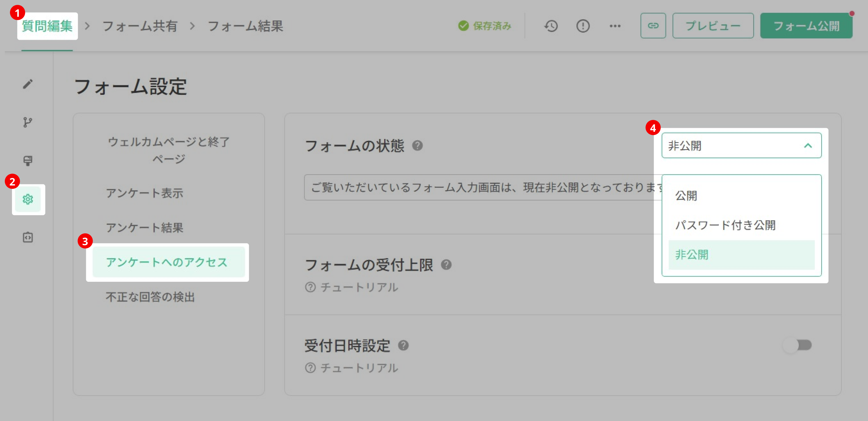This screenshot has width=868, height=421.
Task: Select アンケートへのアクセス settings section
Action: click(x=168, y=262)
